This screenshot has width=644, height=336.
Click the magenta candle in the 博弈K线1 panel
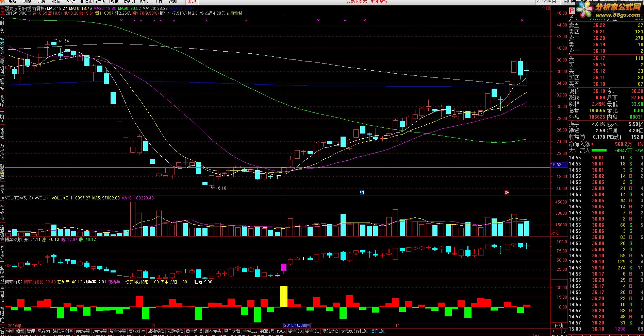point(284,267)
